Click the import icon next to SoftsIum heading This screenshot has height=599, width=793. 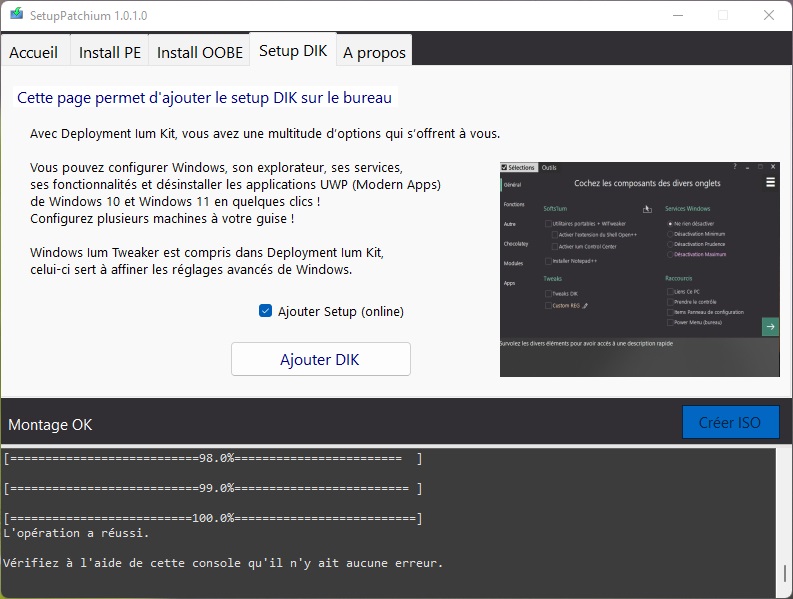647,209
